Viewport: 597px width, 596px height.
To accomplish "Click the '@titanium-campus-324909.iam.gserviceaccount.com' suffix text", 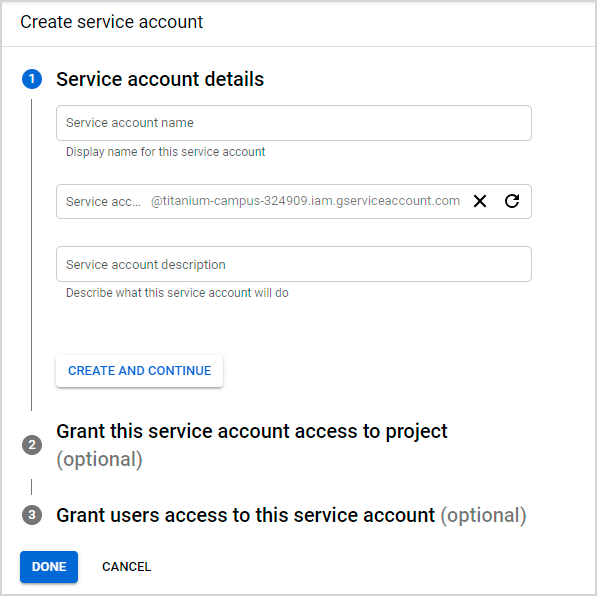I will [305, 201].
